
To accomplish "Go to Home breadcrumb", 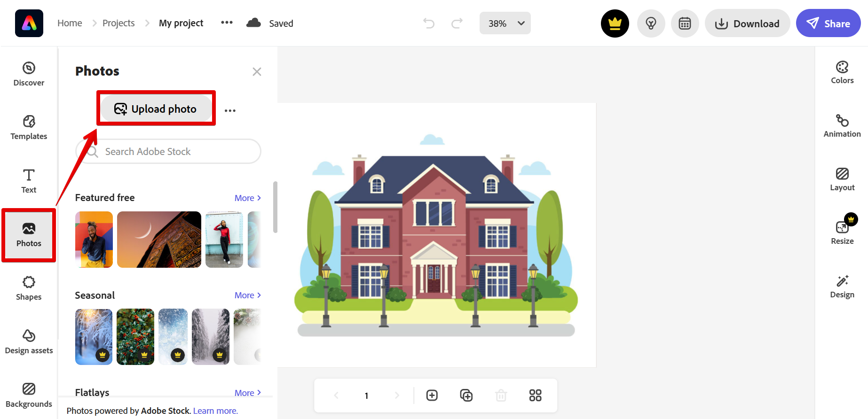I will [x=70, y=23].
